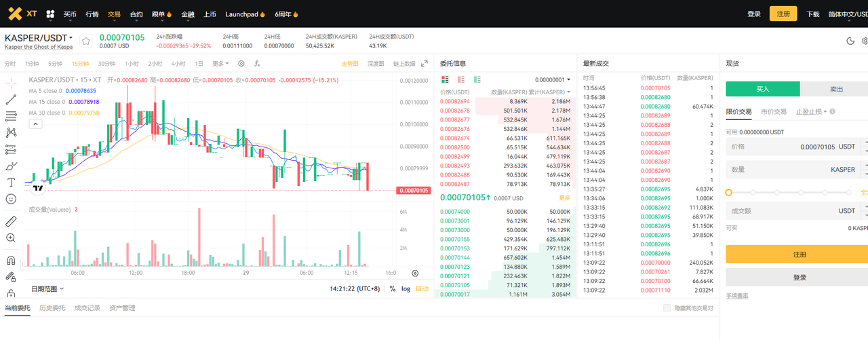Open chart axis settings gear

pos(415,273)
